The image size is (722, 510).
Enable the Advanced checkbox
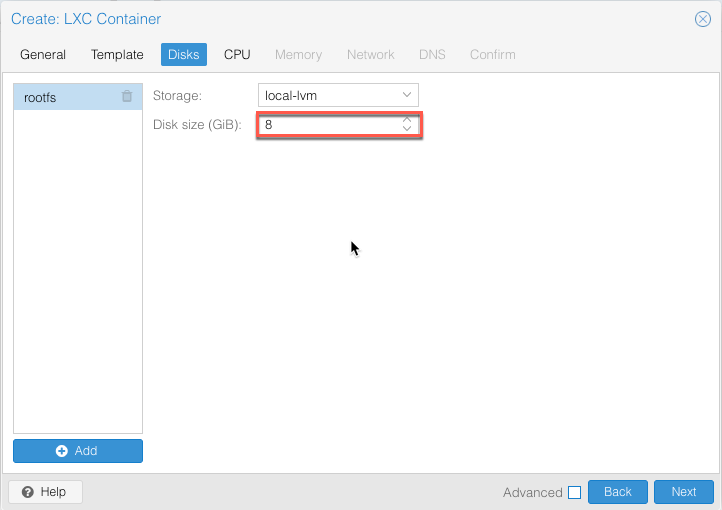click(x=574, y=493)
